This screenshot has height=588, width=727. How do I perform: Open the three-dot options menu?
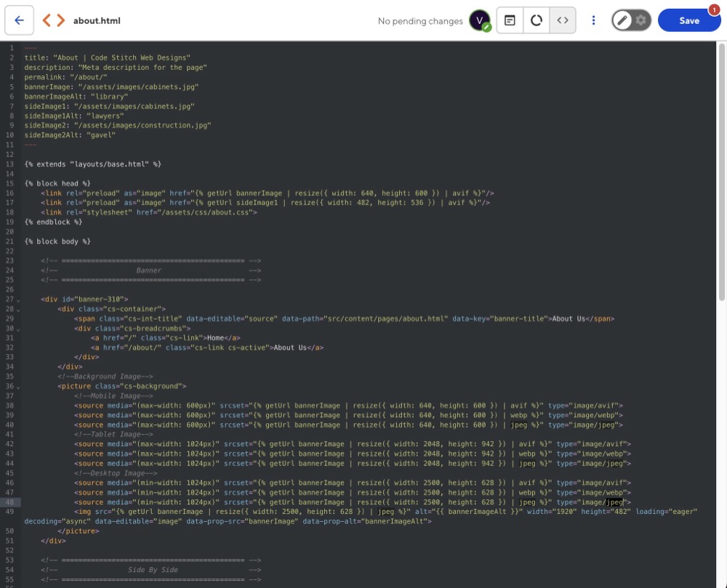click(593, 20)
